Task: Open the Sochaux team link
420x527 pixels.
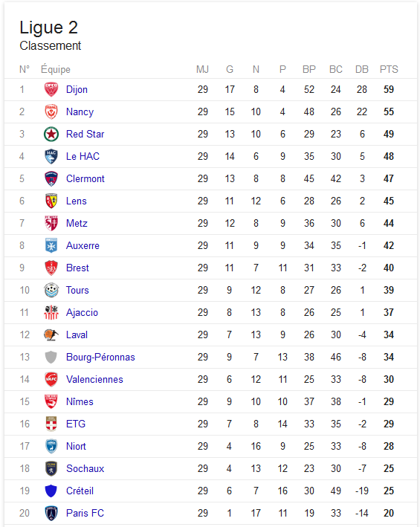Action: coord(85,468)
